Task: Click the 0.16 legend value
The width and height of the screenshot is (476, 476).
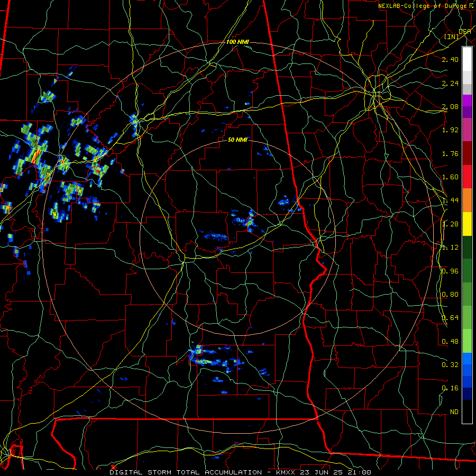Action: tap(450, 388)
